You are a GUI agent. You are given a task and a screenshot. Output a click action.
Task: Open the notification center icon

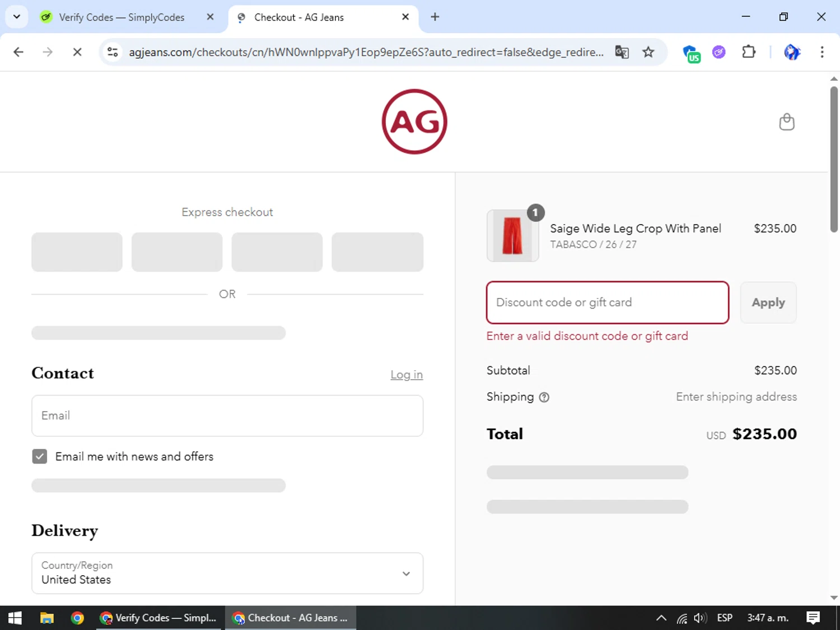(813, 618)
